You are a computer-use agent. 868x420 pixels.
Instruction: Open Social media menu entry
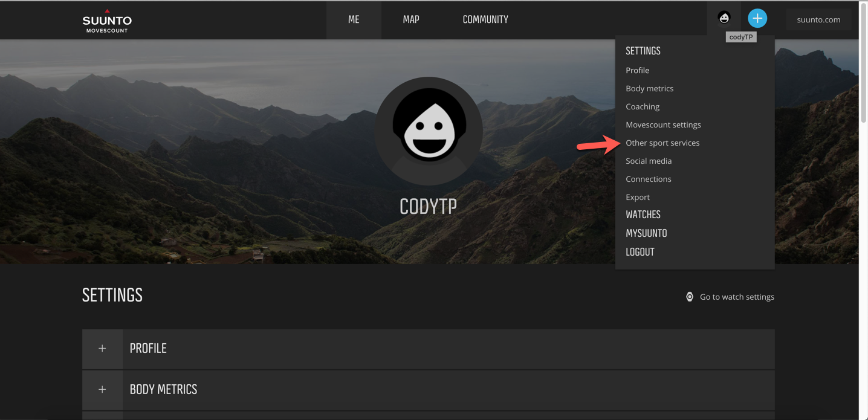(649, 161)
